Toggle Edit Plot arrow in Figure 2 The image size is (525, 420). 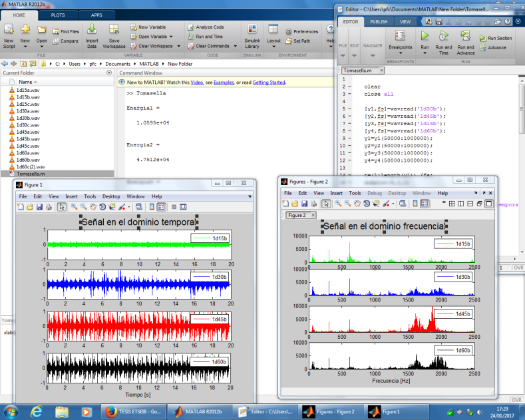(325, 203)
